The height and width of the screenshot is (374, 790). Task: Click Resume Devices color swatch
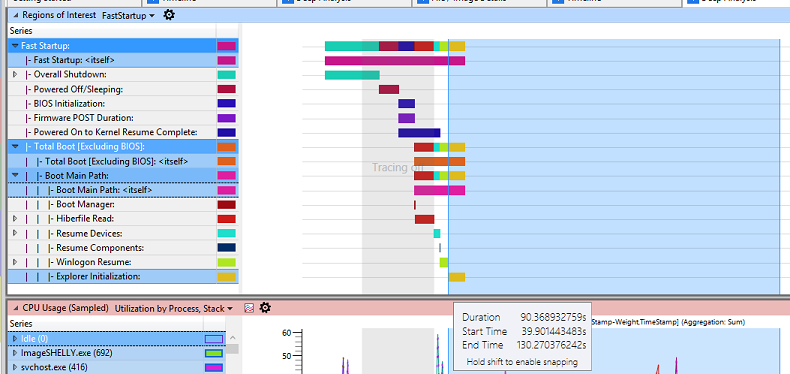point(227,233)
